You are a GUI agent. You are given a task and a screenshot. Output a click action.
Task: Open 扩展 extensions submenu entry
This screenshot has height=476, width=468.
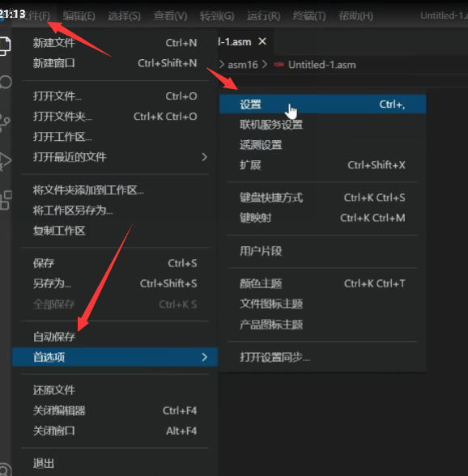pyautogui.click(x=322, y=165)
